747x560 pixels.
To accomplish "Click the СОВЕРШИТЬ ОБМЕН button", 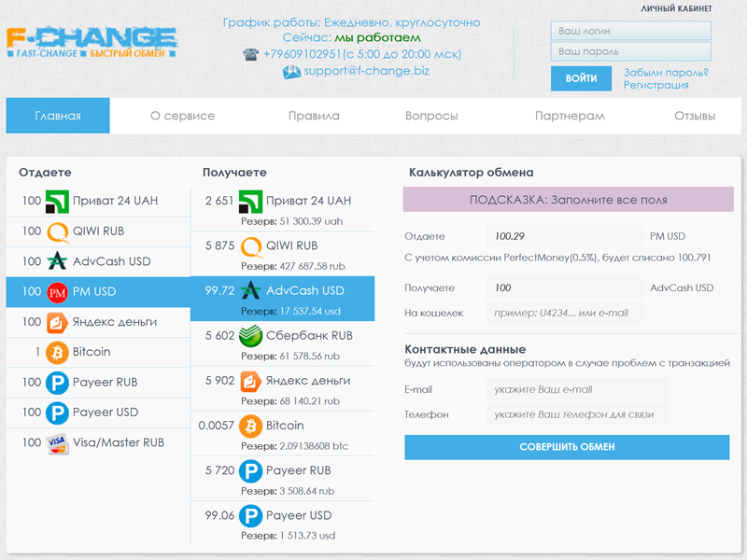I will point(567,447).
